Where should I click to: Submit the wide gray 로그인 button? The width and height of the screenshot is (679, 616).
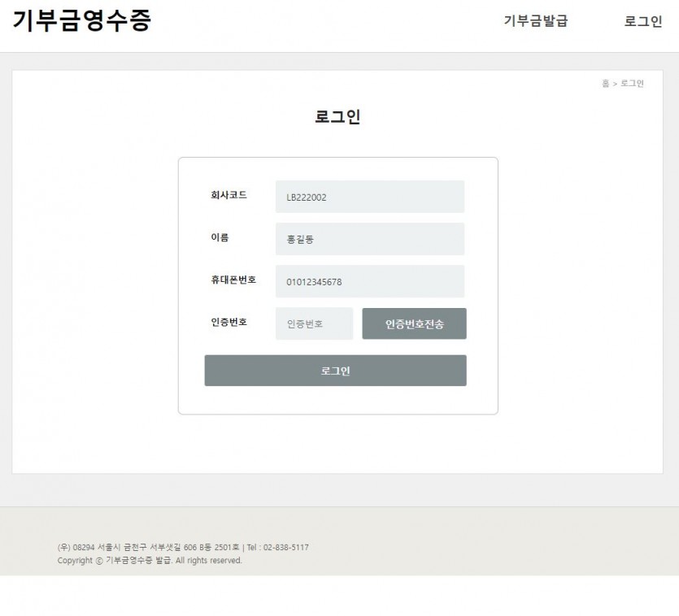point(336,371)
